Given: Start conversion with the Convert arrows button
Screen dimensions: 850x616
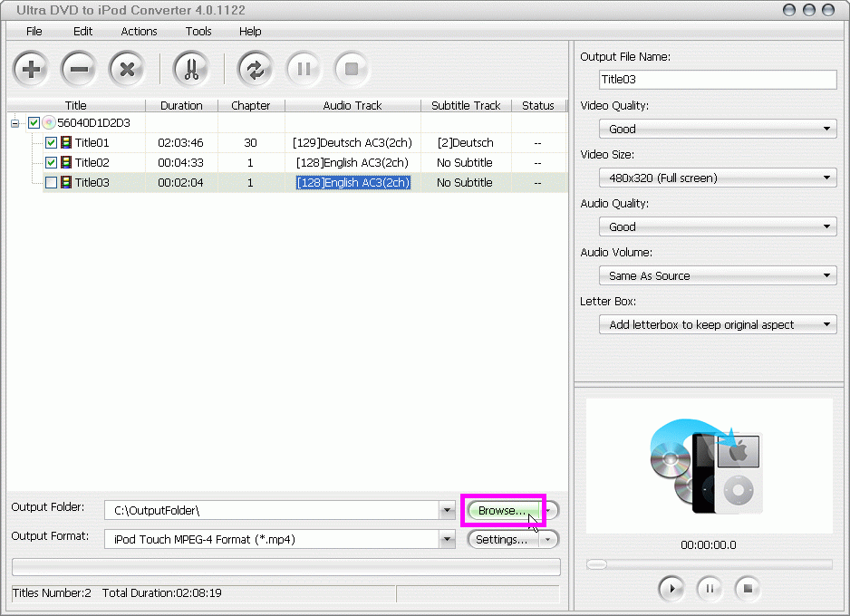Looking at the screenshot, I should point(256,69).
